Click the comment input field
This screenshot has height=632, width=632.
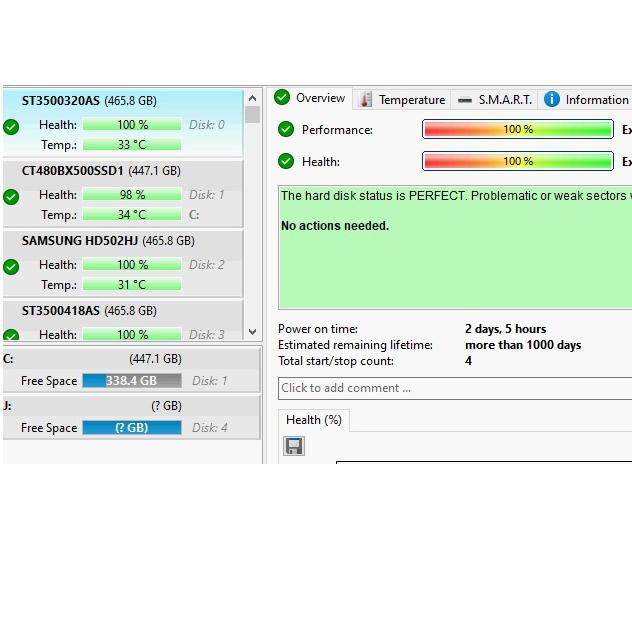[x=454, y=388]
